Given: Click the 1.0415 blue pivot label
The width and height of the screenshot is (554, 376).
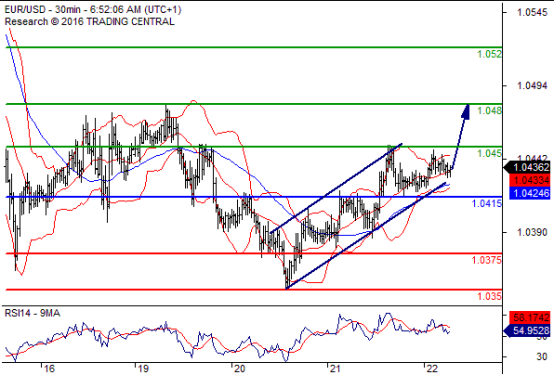Looking at the screenshot, I should [487, 203].
